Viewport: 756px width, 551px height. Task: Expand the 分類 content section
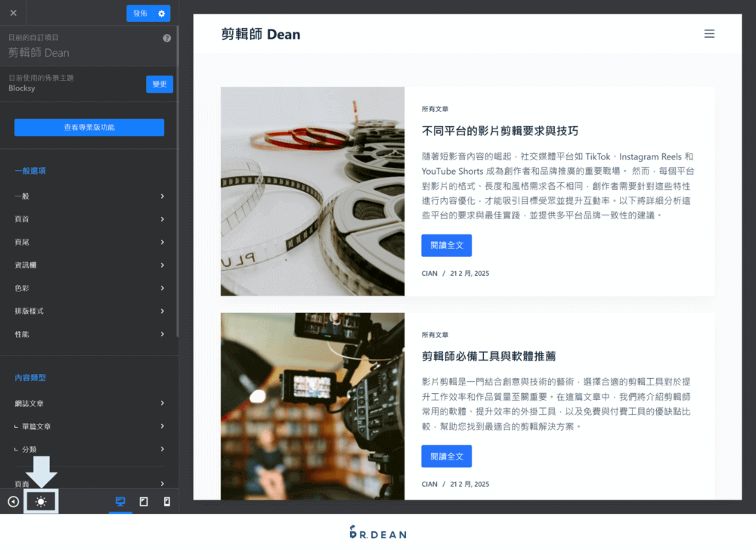pos(88,448)
